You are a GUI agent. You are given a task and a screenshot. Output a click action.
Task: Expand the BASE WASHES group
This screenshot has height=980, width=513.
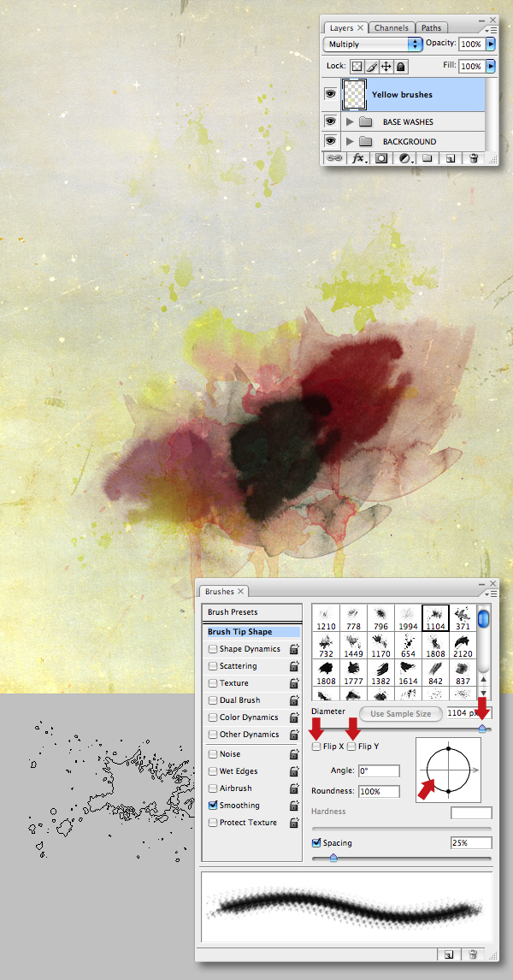click(350, 121)
